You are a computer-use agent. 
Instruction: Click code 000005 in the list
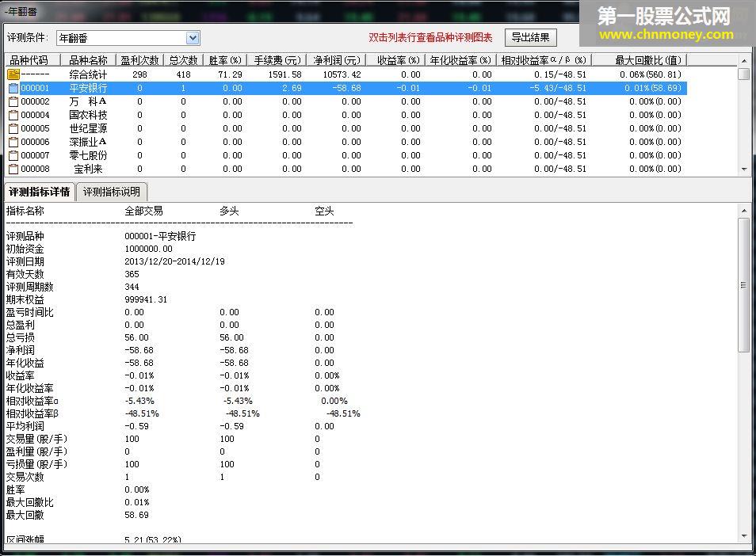[x=35, y=128]
